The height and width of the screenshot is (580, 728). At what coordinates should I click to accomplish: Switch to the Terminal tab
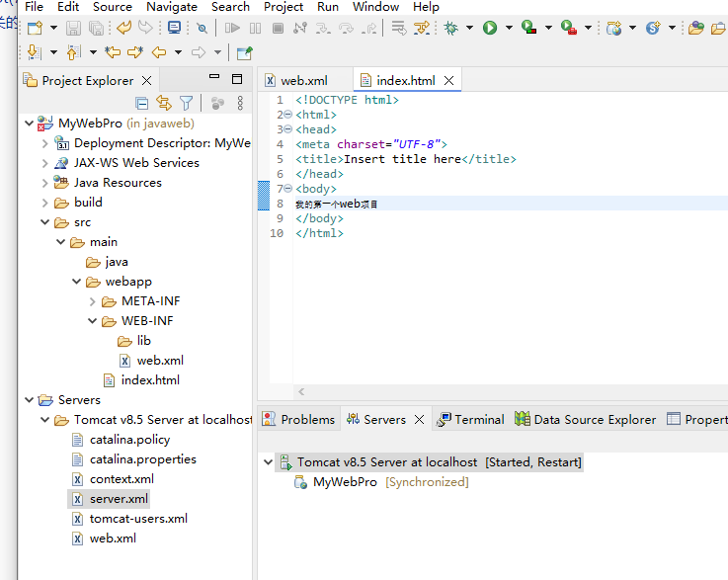[471, 420]
